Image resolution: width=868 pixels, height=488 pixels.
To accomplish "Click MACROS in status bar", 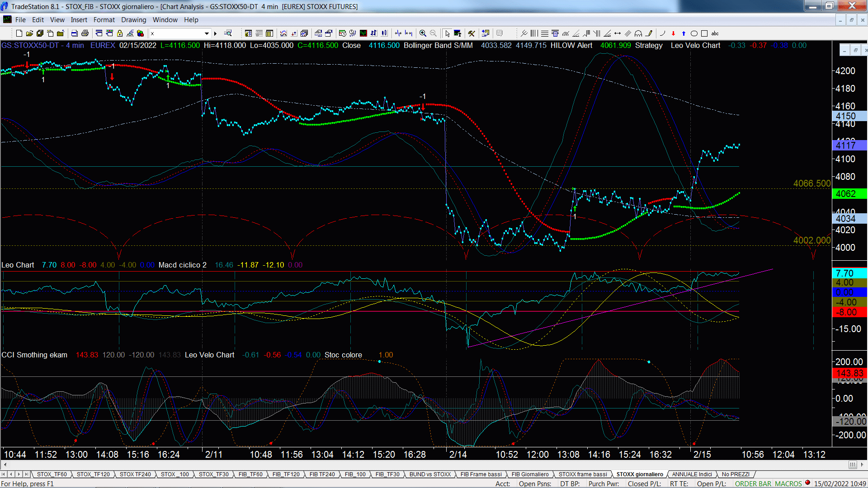I will pos(788,483).
